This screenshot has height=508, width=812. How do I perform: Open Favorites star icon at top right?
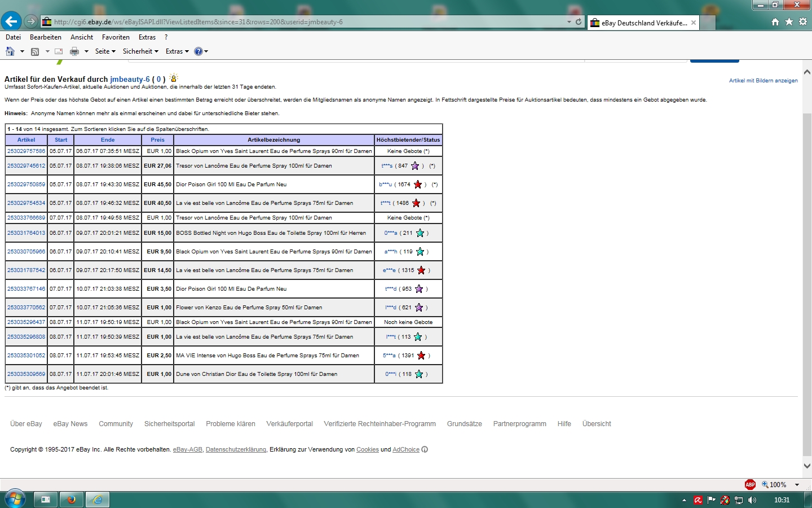789,22
